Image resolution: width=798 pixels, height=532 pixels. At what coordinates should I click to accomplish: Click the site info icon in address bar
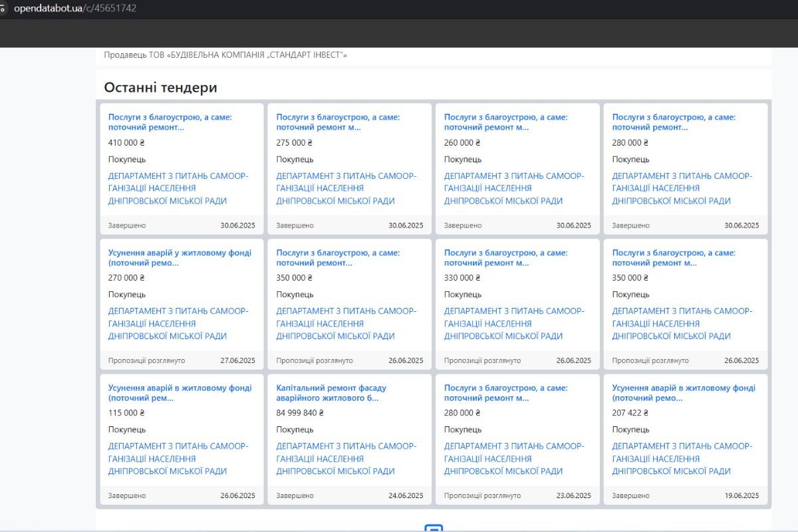(3, 9)
